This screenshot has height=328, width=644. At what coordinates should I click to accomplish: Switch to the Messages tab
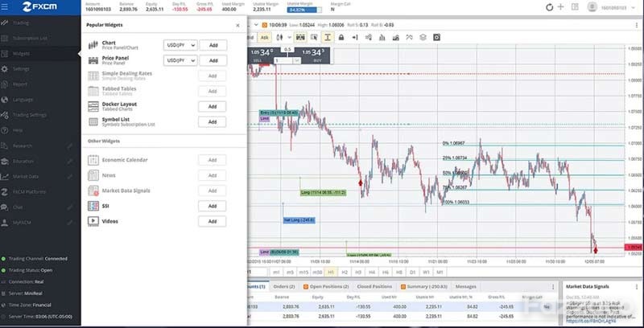point(466,286)
